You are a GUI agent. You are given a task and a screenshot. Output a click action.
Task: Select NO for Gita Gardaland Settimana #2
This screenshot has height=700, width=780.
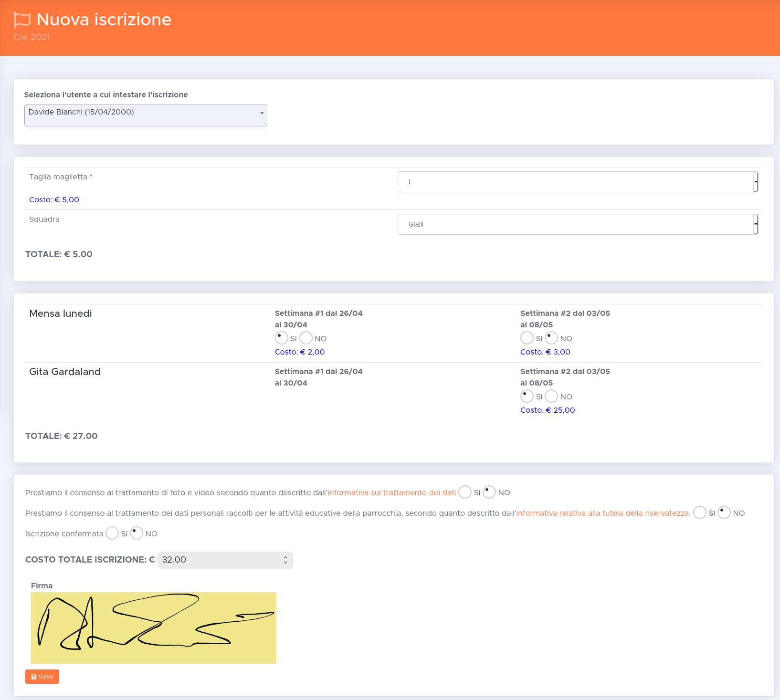coord(551,396)
